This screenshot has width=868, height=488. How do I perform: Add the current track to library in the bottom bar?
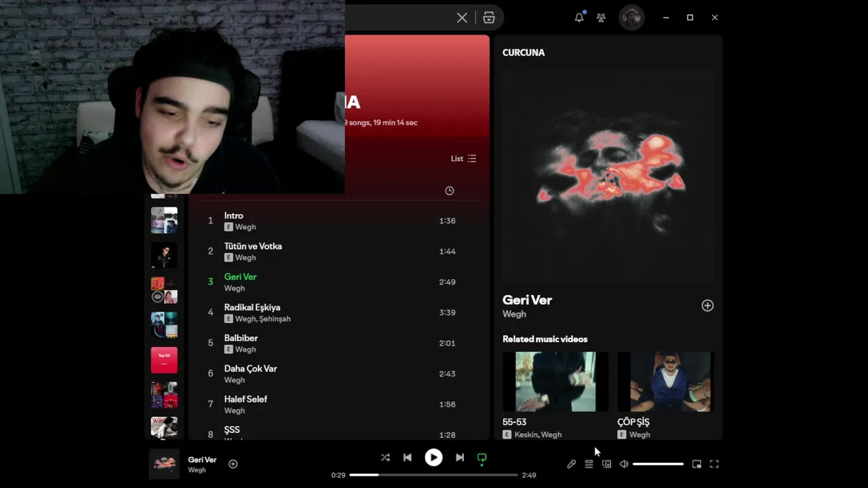point(233,464)
